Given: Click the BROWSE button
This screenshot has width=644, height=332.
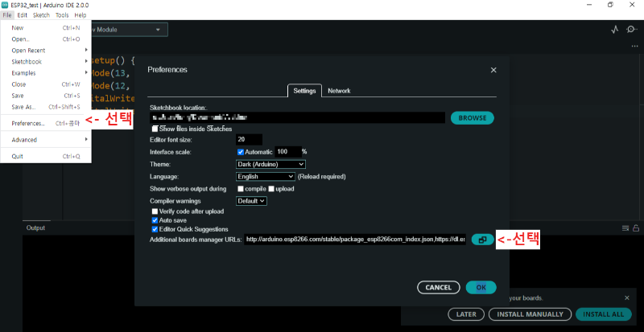Looking at the screenshot, I should (473, 118).
